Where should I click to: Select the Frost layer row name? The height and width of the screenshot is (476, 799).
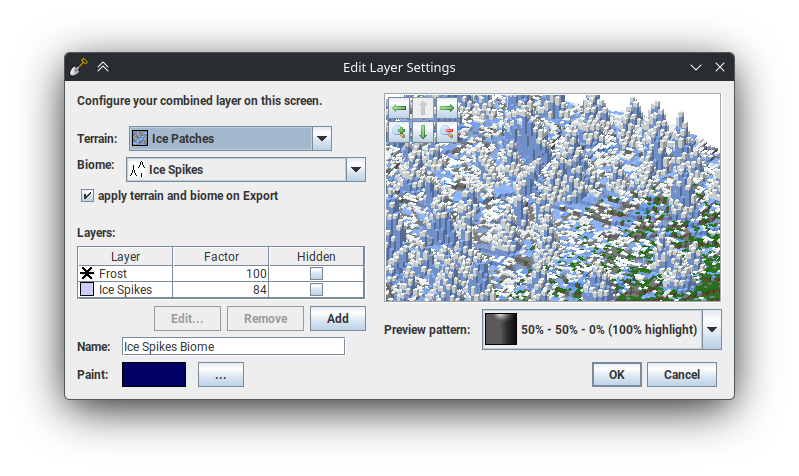coord(113,274)
